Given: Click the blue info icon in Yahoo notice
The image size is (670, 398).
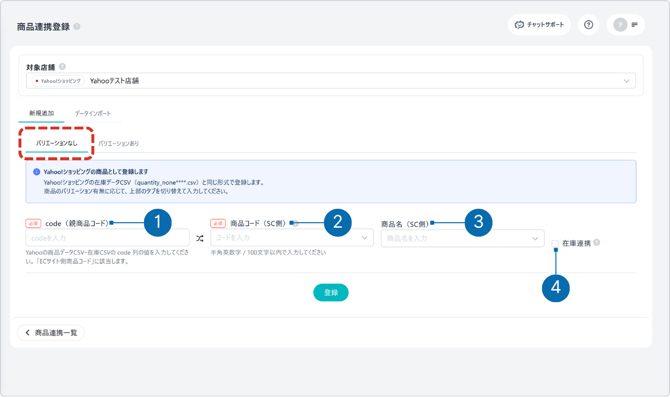Looking at the screenshot, I should (37, 172).
